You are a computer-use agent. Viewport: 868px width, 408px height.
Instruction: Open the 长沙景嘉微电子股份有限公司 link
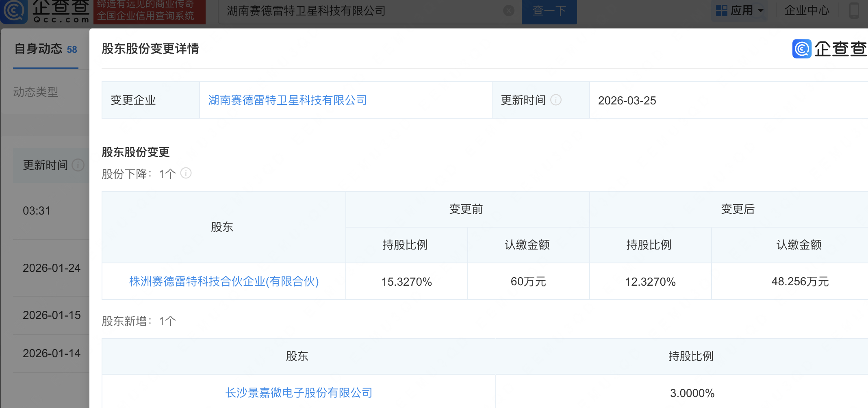[299, 393]
